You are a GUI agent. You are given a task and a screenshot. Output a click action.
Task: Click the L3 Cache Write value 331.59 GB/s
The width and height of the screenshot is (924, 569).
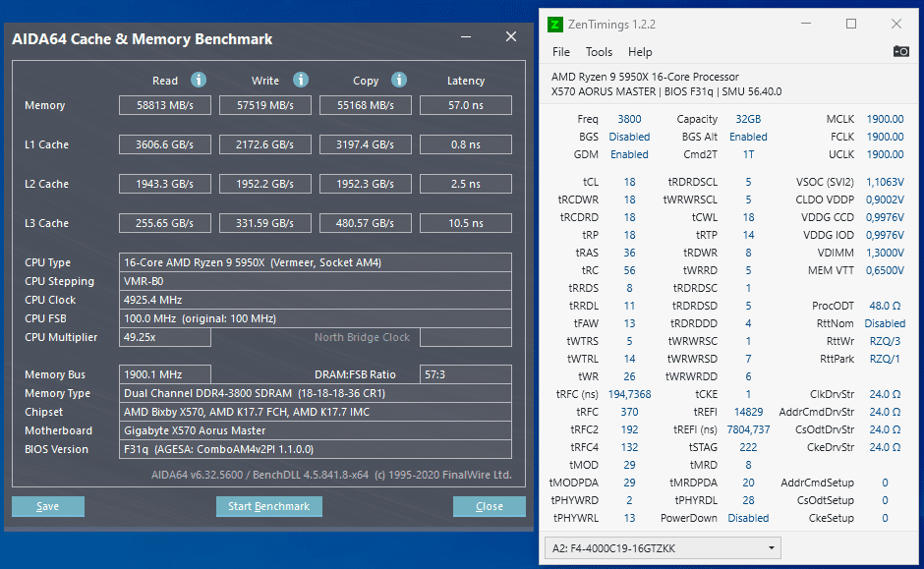(x=265, y=223)
